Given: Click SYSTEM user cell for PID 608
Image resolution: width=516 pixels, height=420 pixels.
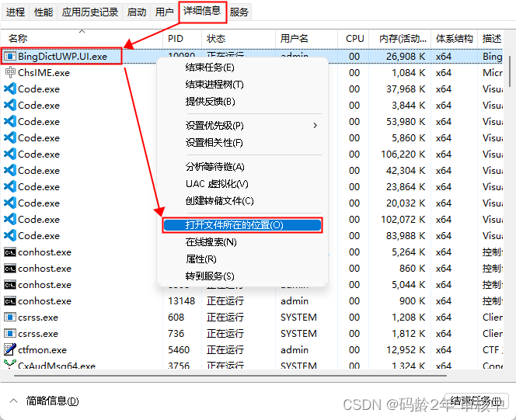Looking at the screenshot, I should 298,318.
